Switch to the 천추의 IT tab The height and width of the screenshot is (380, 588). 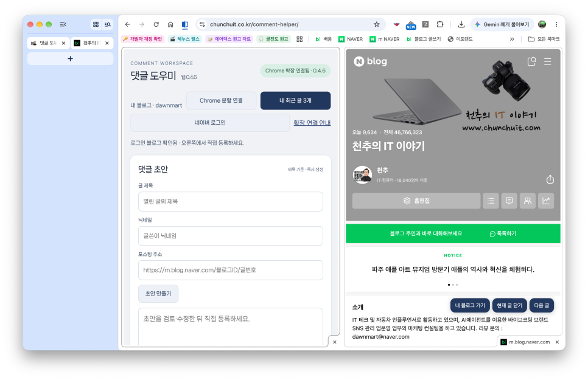(92, 43)
